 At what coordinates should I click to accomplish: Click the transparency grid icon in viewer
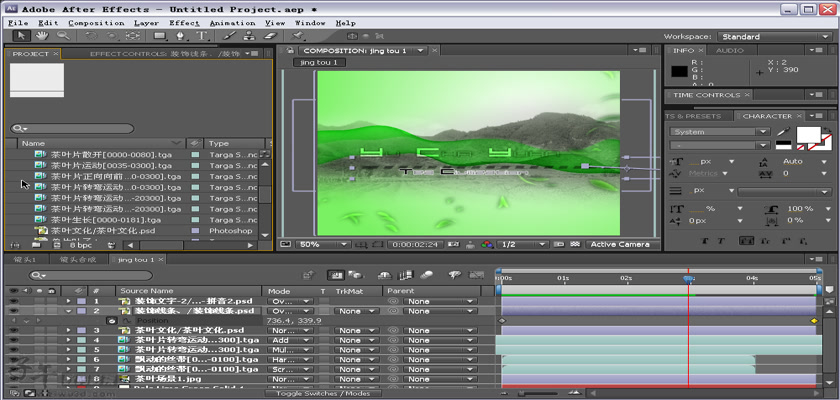pos(575,244)
